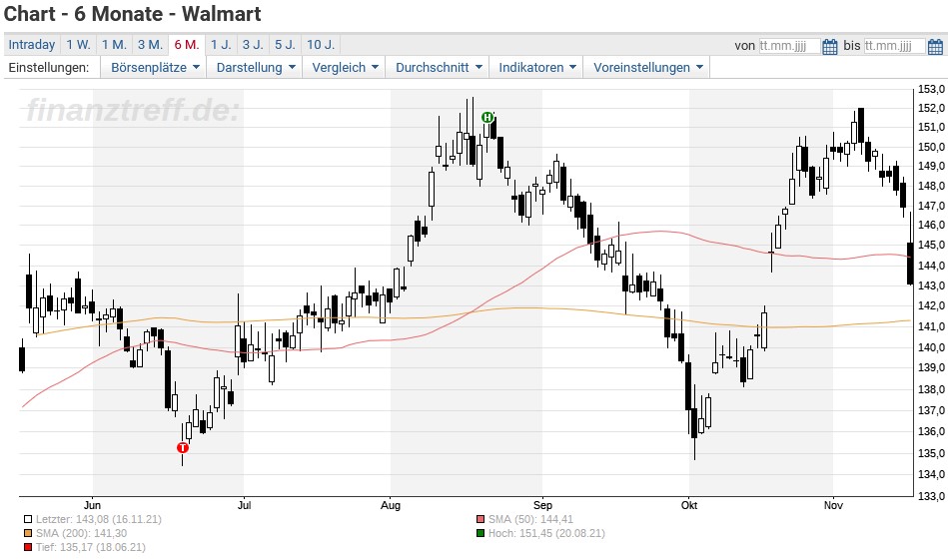Select the 1 W. time range tab
948x560 pixels.
click(78, 45)
